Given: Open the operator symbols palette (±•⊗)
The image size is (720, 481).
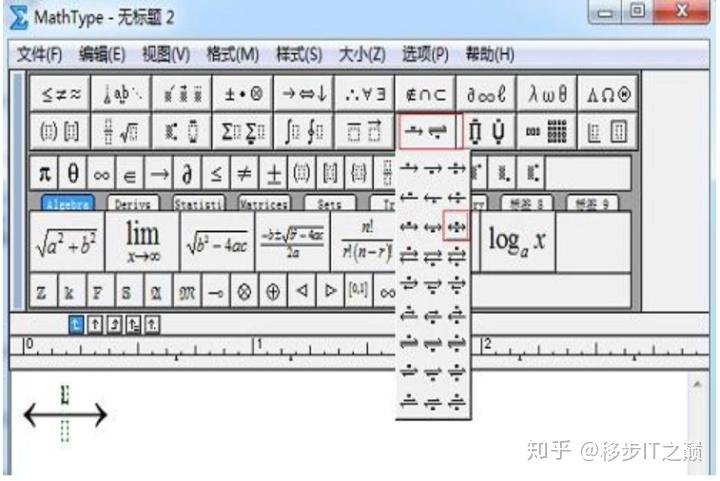Looking at the screenshot, I should coord(243,94).
